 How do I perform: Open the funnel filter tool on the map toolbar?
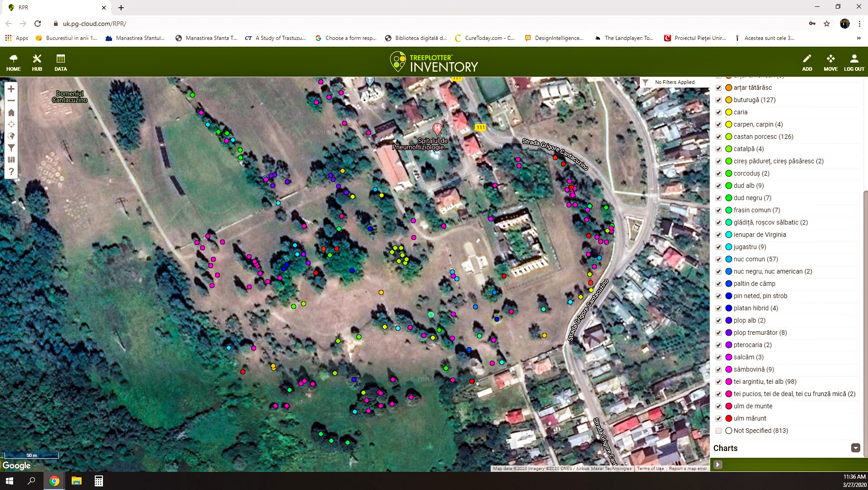(x=11, y=148)
